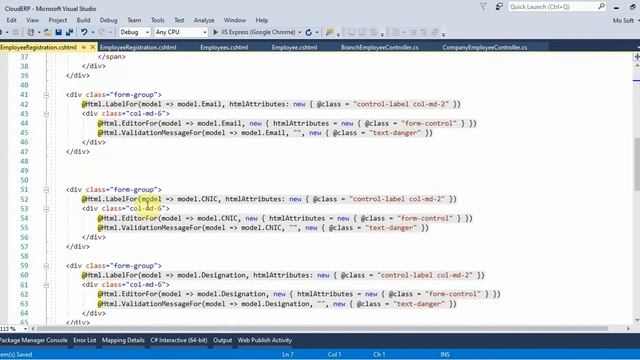Image resolution: width=640 pixels, height=360 pixels.
Task: Click model.Email in the line 44 EditorFor
Action: coord(220,123)
